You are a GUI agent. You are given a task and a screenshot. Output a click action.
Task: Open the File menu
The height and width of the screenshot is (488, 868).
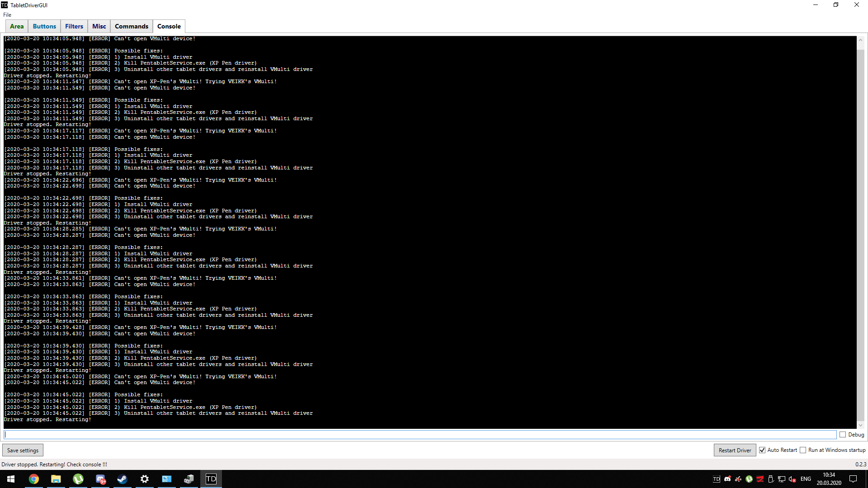click(x=7, y=15)
